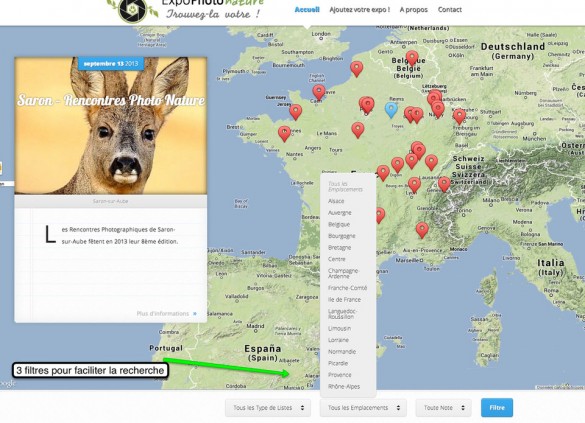
Task: Click the red pin near Caen
Action: [319, 92]
